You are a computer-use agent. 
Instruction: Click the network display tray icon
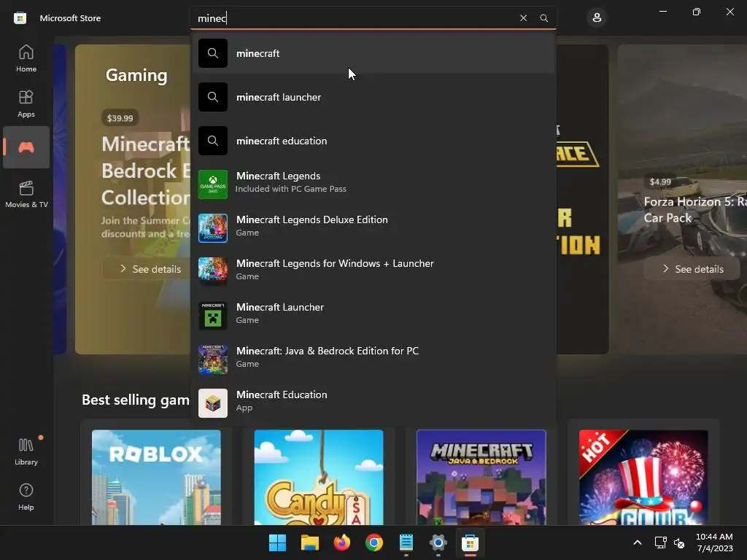(x=660, y=542)
